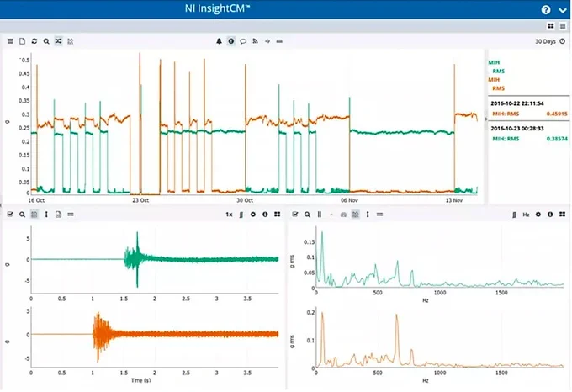
Task: Toggle spectrum viewer cursors icon
Action: point(356,215)
